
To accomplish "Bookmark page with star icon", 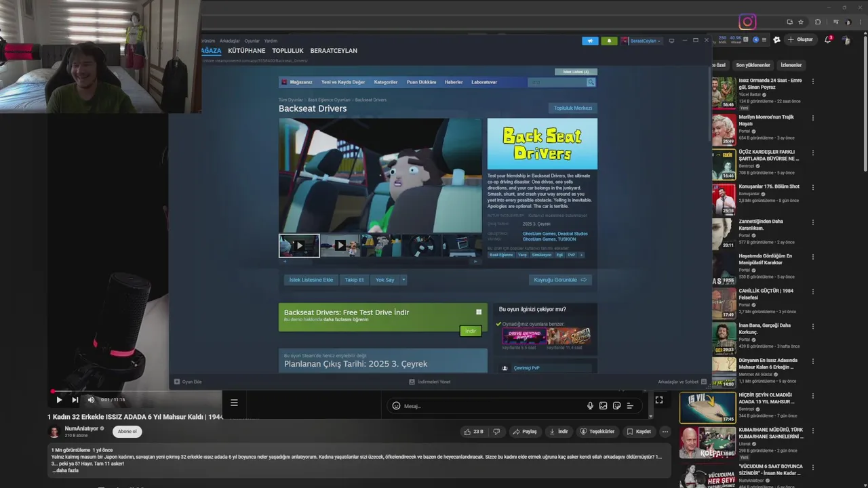I will (801, 22).
